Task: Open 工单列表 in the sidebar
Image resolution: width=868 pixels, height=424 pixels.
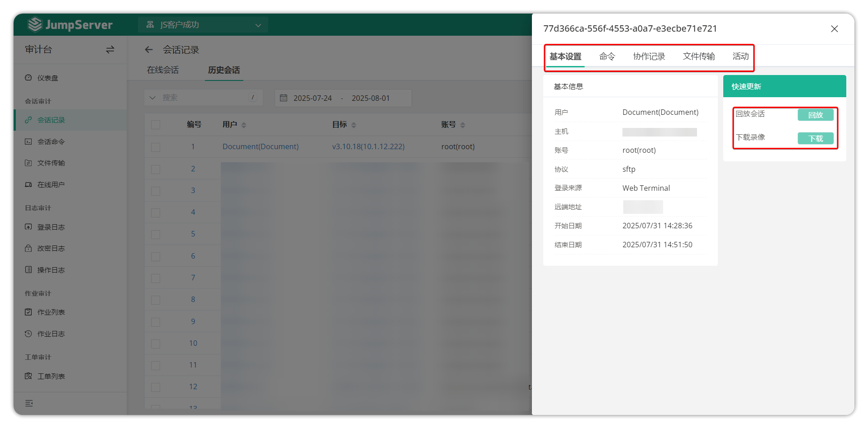Action: click(x=51, y=376)
